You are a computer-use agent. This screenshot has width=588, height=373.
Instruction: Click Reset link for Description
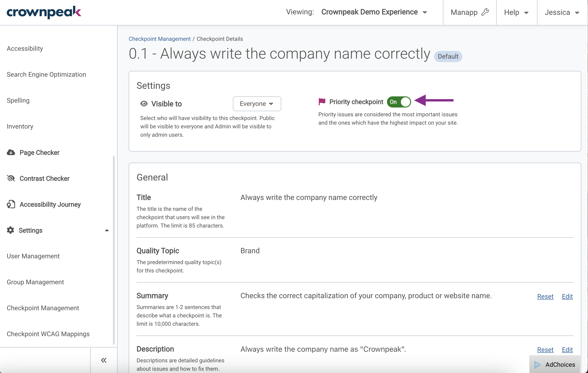click(x=545, y=350)
